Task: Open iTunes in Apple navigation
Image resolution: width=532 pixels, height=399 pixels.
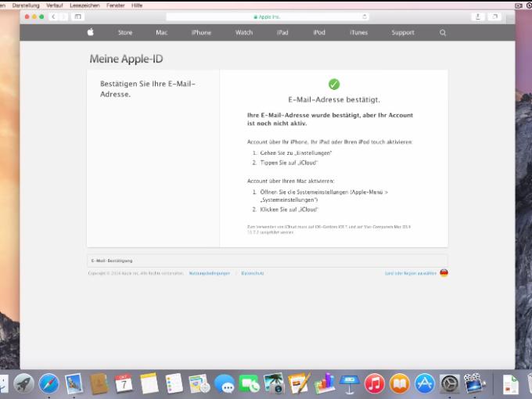Action: 358,33
